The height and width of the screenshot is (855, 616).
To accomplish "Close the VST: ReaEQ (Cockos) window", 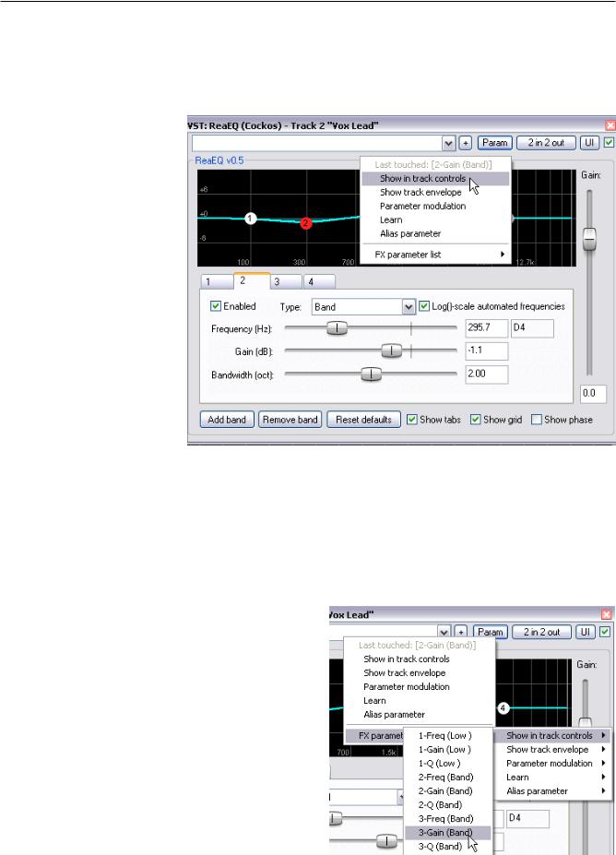I will coord(610,125).
